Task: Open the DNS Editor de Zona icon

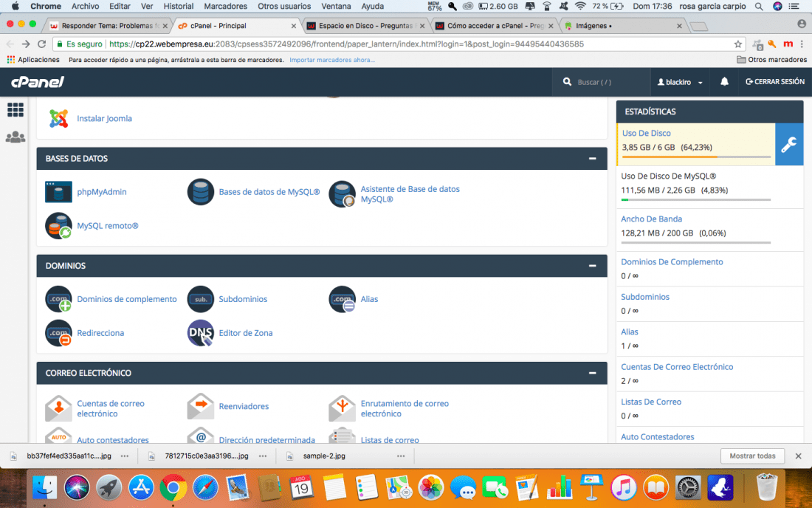Action: pyautogui.click(x=200, y=333)
